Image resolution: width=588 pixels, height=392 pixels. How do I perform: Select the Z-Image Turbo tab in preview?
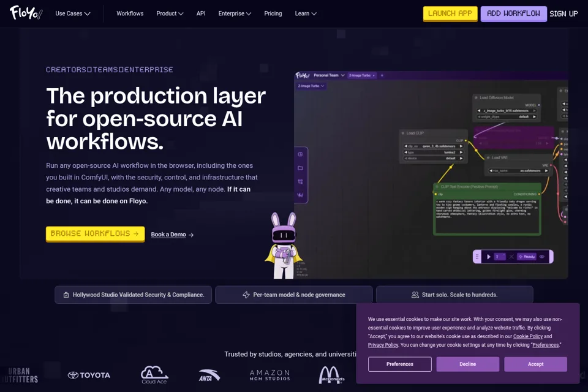click(362, 75)
